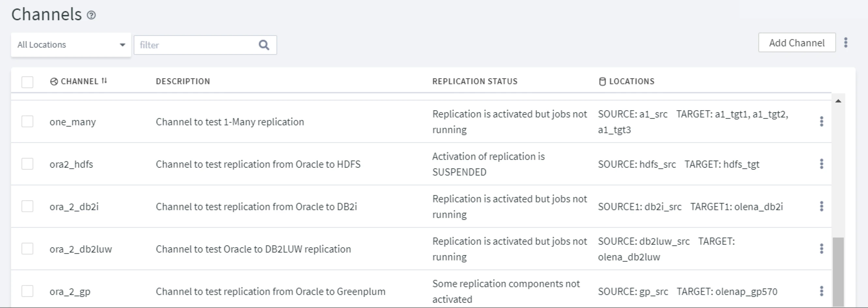
Task: Click the search magnifier icon in filter box
Action: click(x=264, y=45)
